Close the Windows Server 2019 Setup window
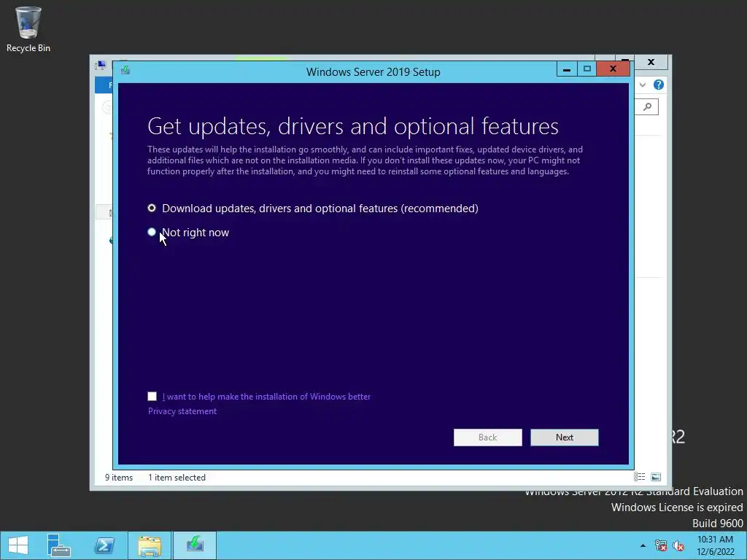The width and height of the screenshot is (747, 560). (613, 69)
